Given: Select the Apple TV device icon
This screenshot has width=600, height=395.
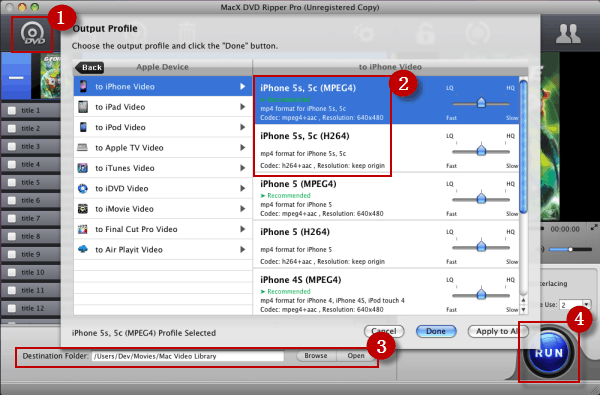Looking at the screenshot, I should coord(82,147).
